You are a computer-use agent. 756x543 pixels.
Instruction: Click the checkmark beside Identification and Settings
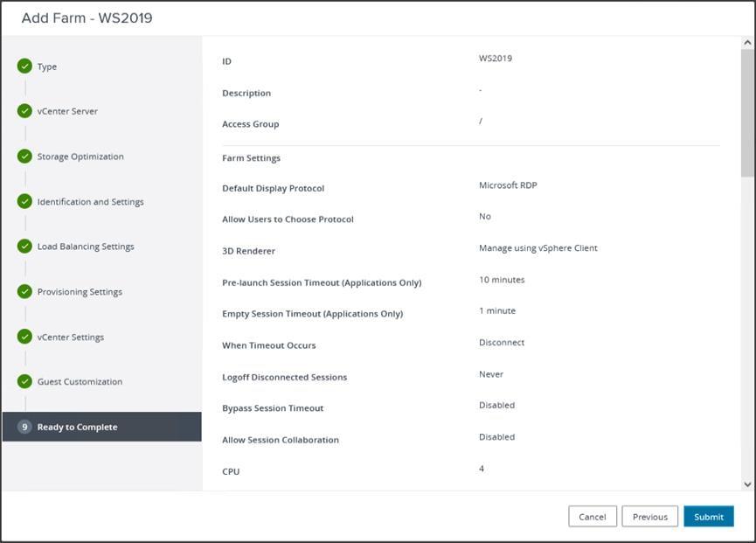(24, 201)
